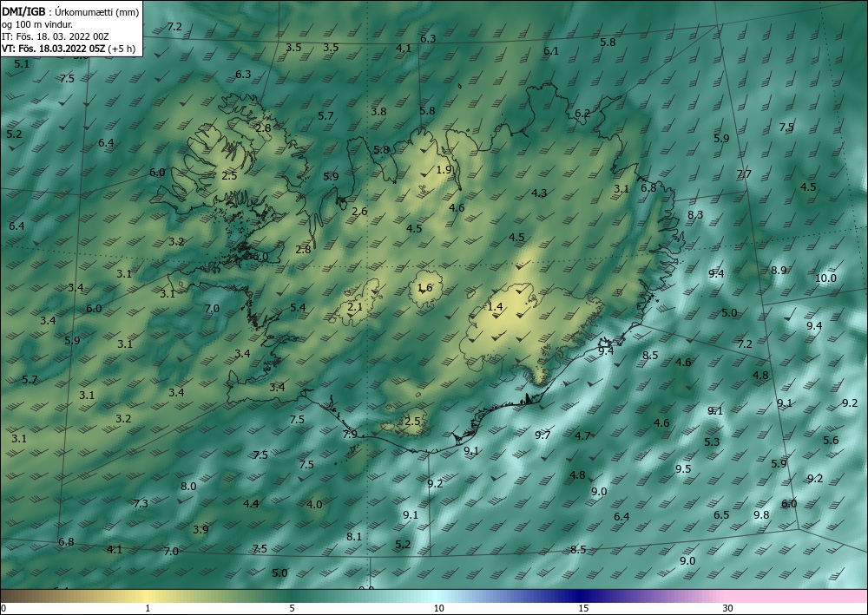Screen dimensions: 868x615
Task: Click the map value 7.3
Action: (x=141, y=503)
